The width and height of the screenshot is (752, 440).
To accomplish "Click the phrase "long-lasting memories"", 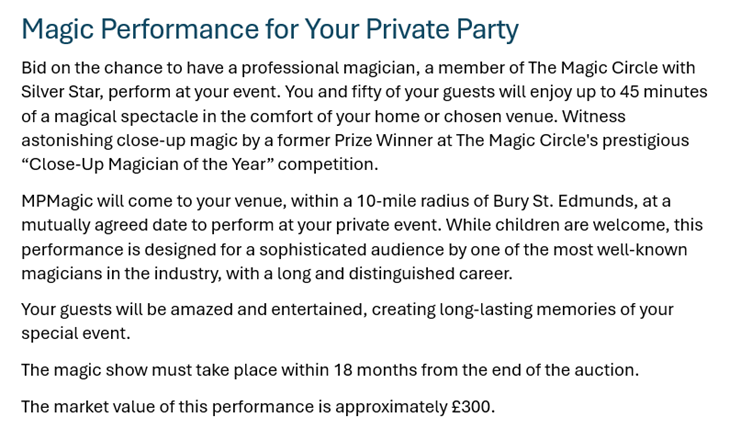I will click(529, 309).
